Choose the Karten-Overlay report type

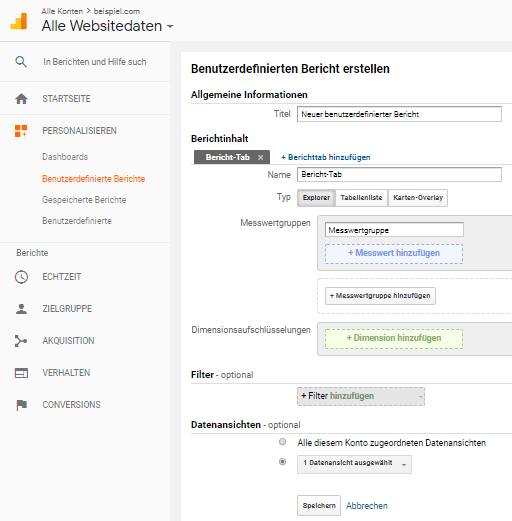(418, 198)
